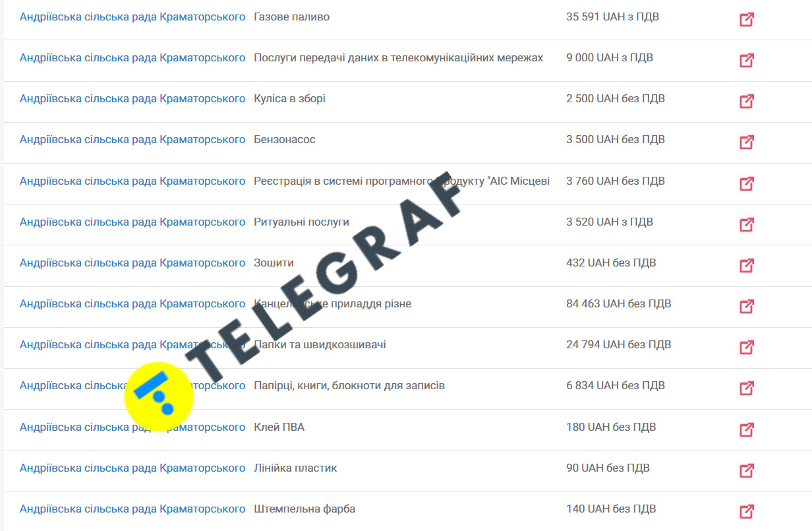This screenshot has width=812, height=531.
Task: Click external link icon in Зошити row
Action: 746,266
